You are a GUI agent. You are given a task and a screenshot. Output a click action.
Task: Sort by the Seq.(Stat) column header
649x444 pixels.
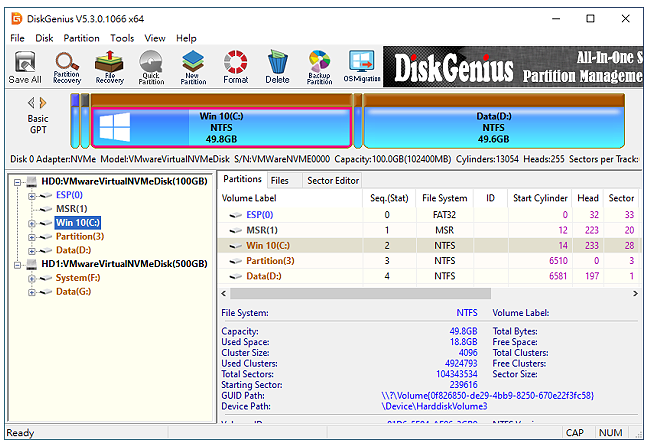click(389, 198)
